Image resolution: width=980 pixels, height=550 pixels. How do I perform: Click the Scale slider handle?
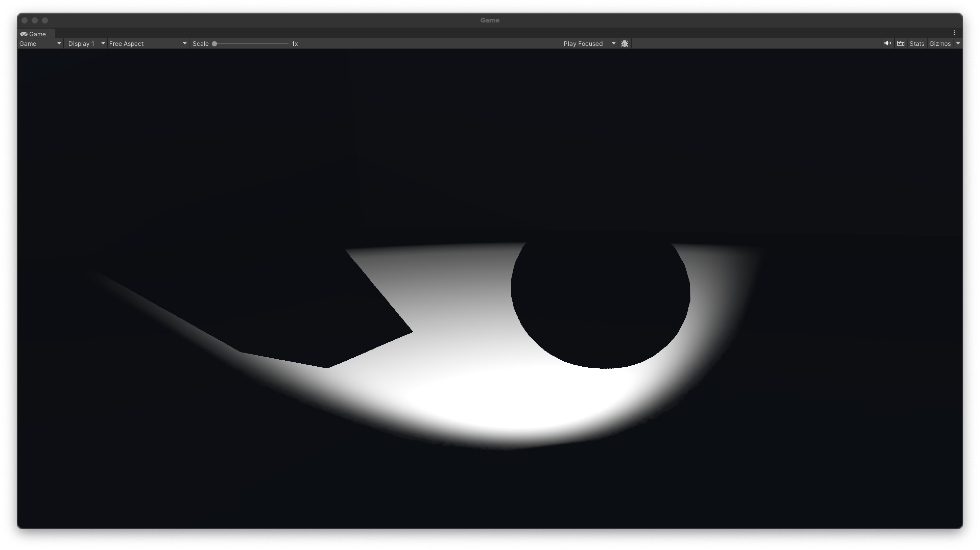[214, 44]
